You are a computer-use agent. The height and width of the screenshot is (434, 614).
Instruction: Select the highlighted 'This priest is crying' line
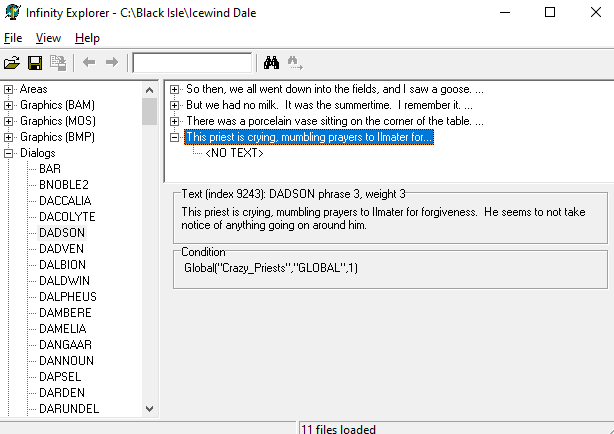(309, 137)
